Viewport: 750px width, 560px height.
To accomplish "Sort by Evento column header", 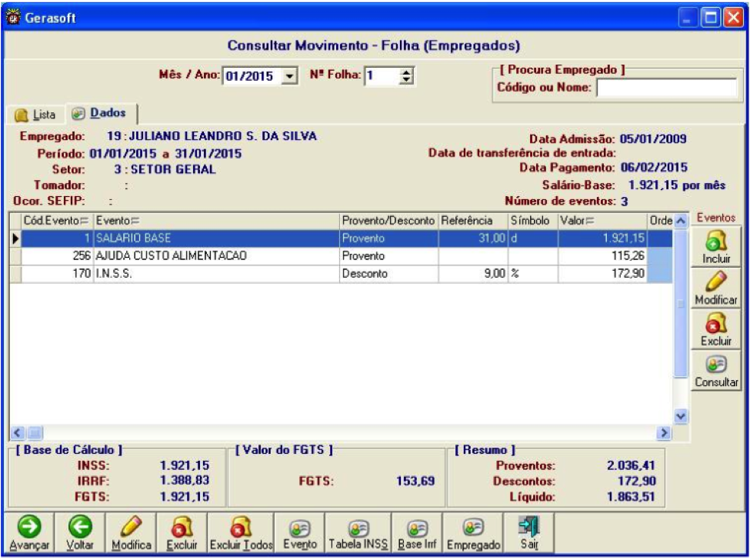I will pyautogui.click(x=215, y=221).
